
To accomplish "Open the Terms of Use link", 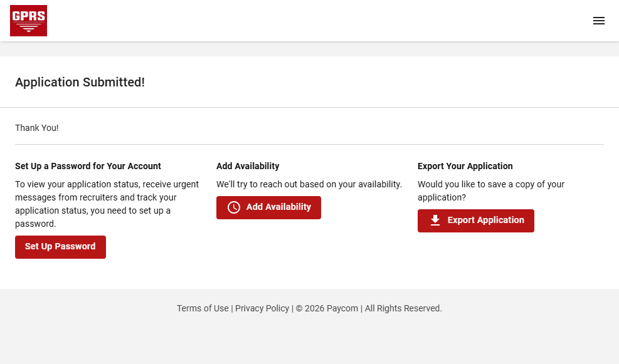I will pos(203,308).
